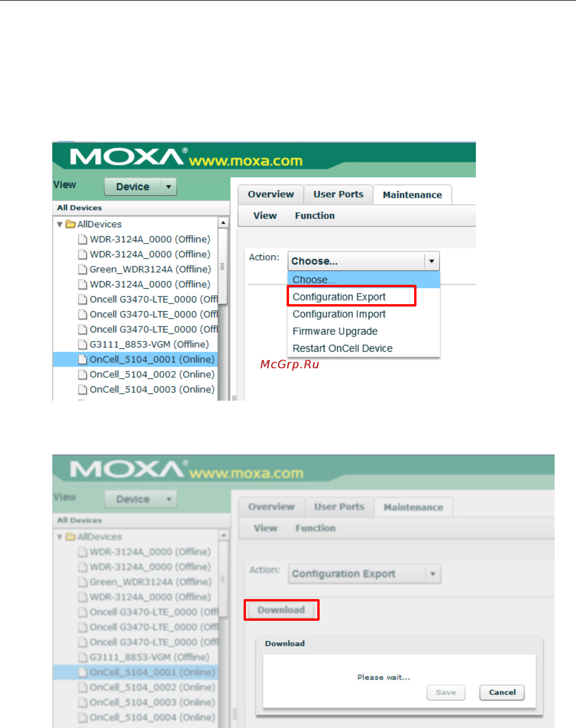Choose Configuration Export from the open Action list
Image resolution: width=576 pixels, height=728 pixels.
(339, 297)
